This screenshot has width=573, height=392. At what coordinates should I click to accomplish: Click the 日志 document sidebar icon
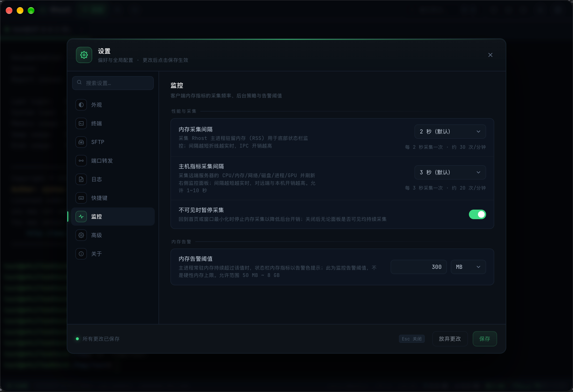point(81,179)
